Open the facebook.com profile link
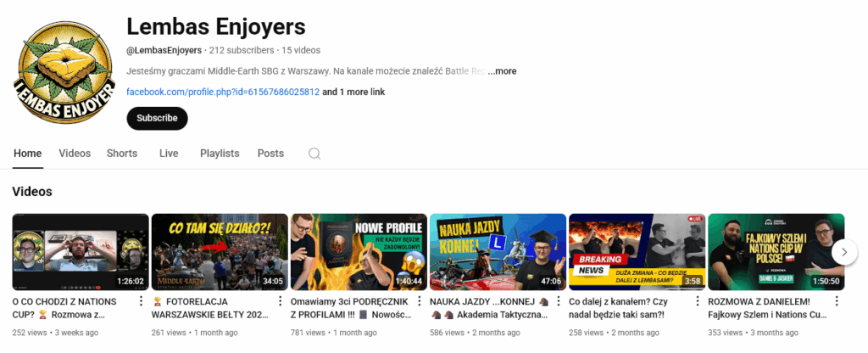Screen dimensions: 868x353 pyautogui.click(x=223, y=92)
